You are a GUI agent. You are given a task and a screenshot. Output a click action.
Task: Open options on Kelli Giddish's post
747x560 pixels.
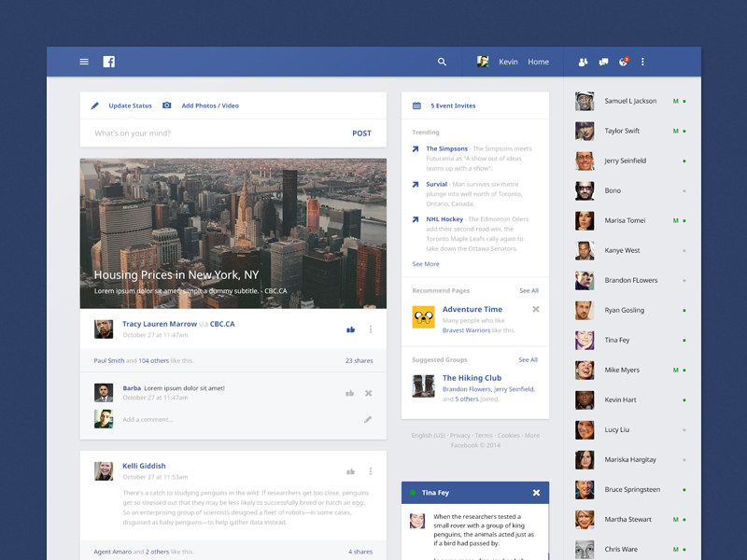coord(371,469)
